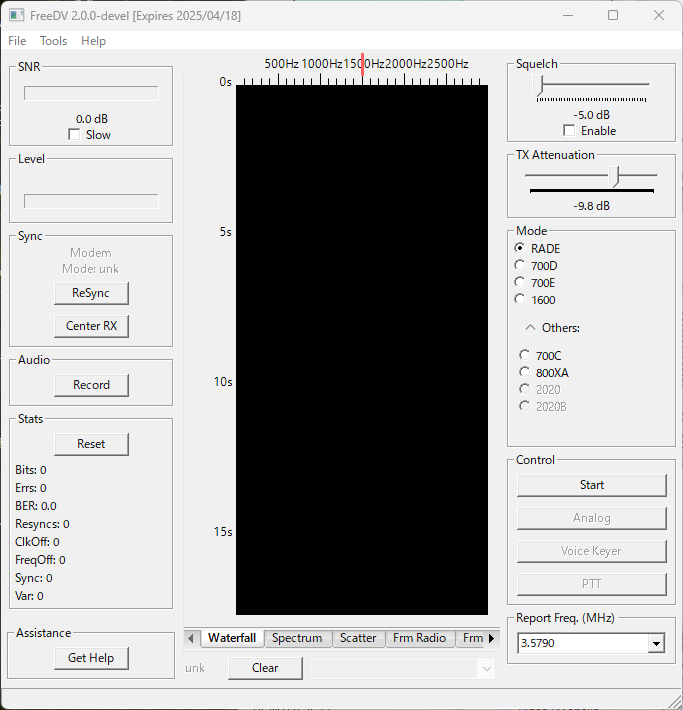This screenshot has width=683, height=710.
Task: Click the Report Freq input field
Action: click(583, 643)
